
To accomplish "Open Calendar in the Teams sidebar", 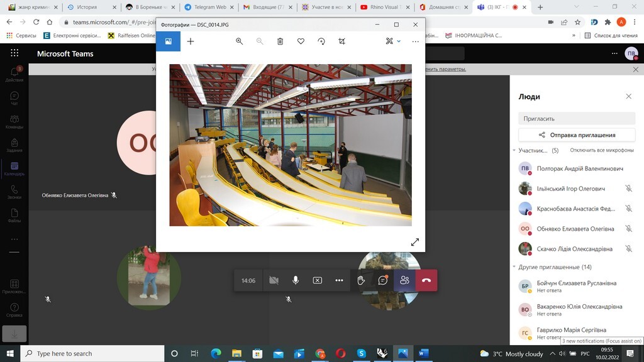I will 14,168.
